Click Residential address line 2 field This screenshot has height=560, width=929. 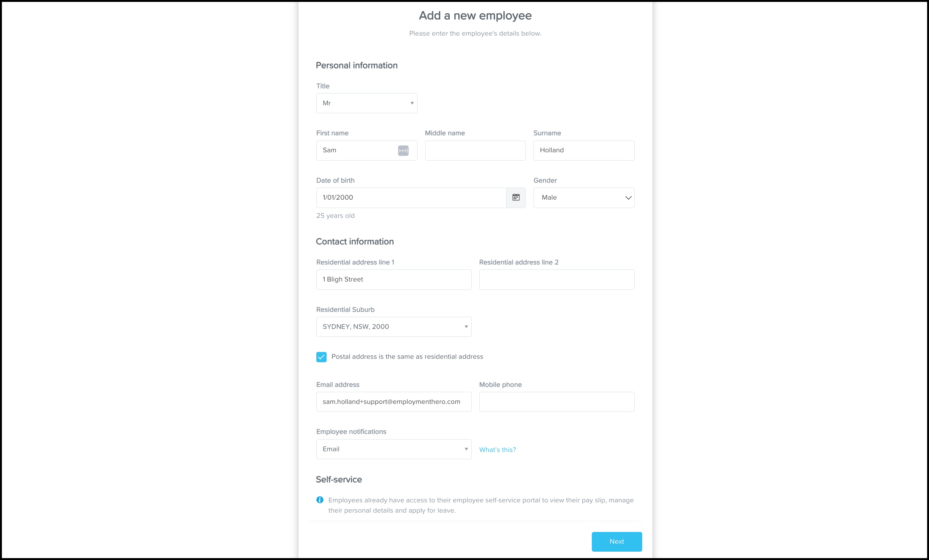(x=556, y=280)
